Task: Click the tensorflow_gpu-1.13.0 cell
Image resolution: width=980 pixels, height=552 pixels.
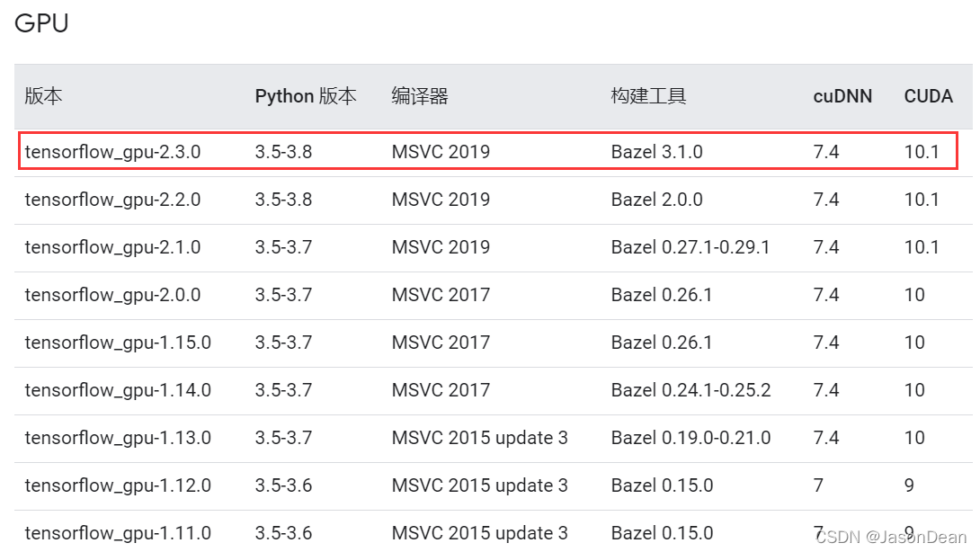Action: [118, 438]
